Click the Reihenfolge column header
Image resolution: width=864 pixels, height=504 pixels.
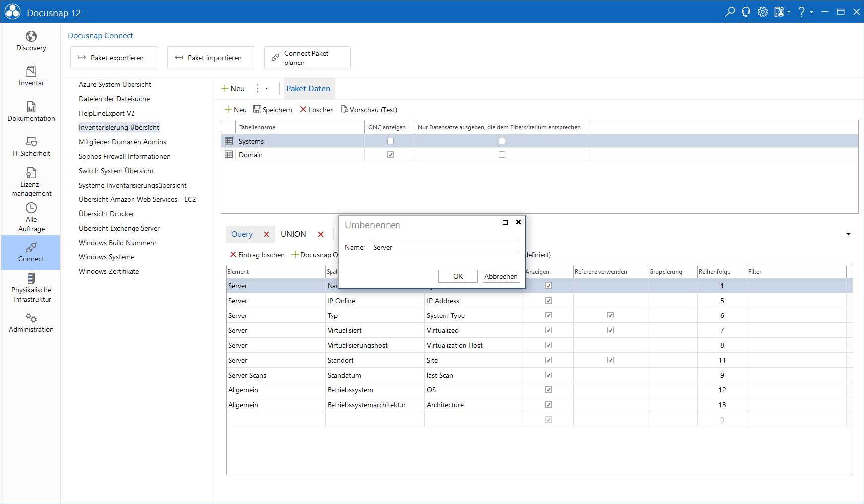722,272
